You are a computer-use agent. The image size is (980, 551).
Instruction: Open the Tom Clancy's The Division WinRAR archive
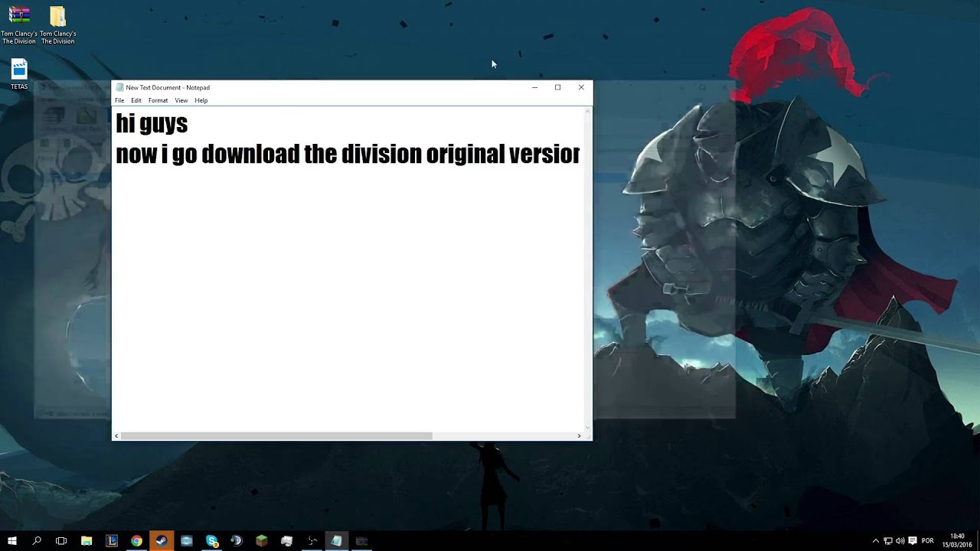pos(19,25)
